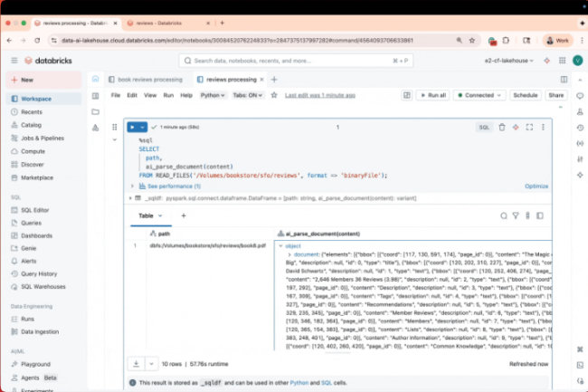Expand See performance section

(x=169, y=186)
